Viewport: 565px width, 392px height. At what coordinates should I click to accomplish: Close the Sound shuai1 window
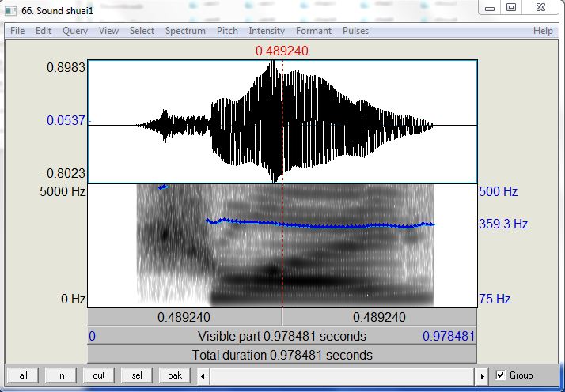(540, 8)
